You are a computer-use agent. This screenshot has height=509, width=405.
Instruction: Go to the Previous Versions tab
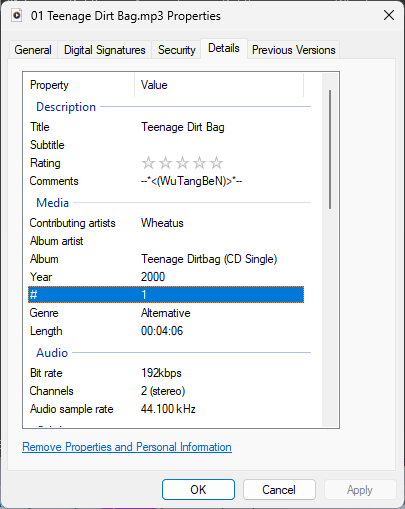coord(294,50)
